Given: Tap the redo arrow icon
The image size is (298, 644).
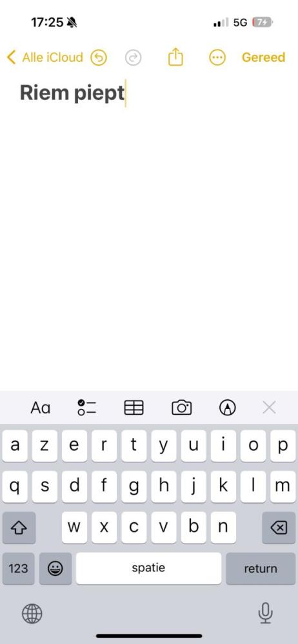Looking at the screenshot, I should pos(133,58).
